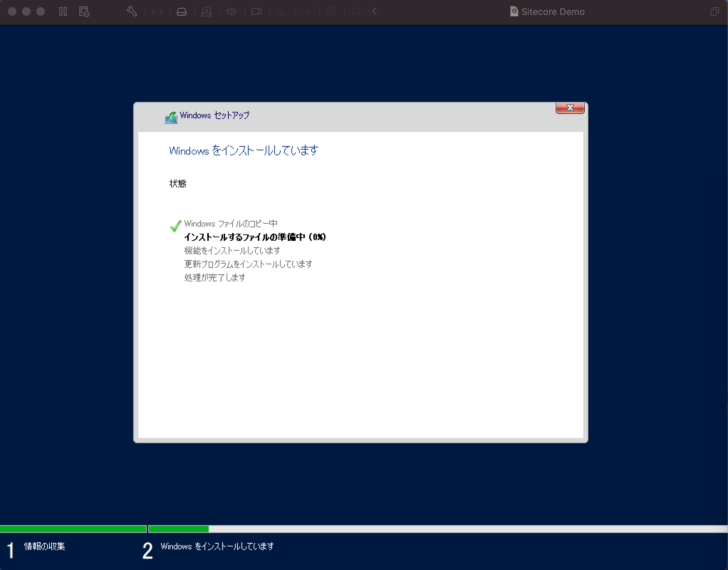Click 機能をインストールしています step
Screen dimensions: 728x570
pyautogui.click(x=232, y=250)
